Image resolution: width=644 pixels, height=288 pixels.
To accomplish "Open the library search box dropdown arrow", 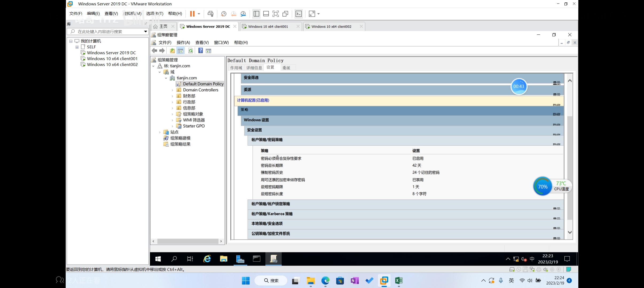I will [x=146, y=31].
